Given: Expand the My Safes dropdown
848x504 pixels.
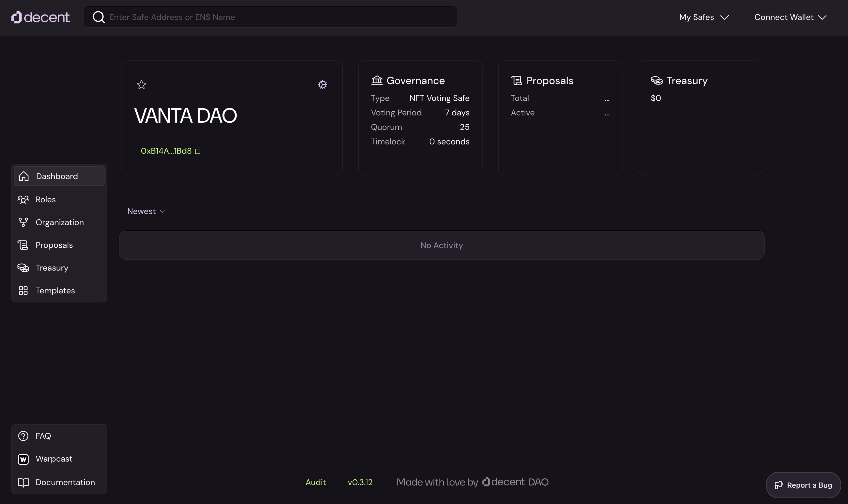Looking at the screenshot, I should (x=704, y=17).
